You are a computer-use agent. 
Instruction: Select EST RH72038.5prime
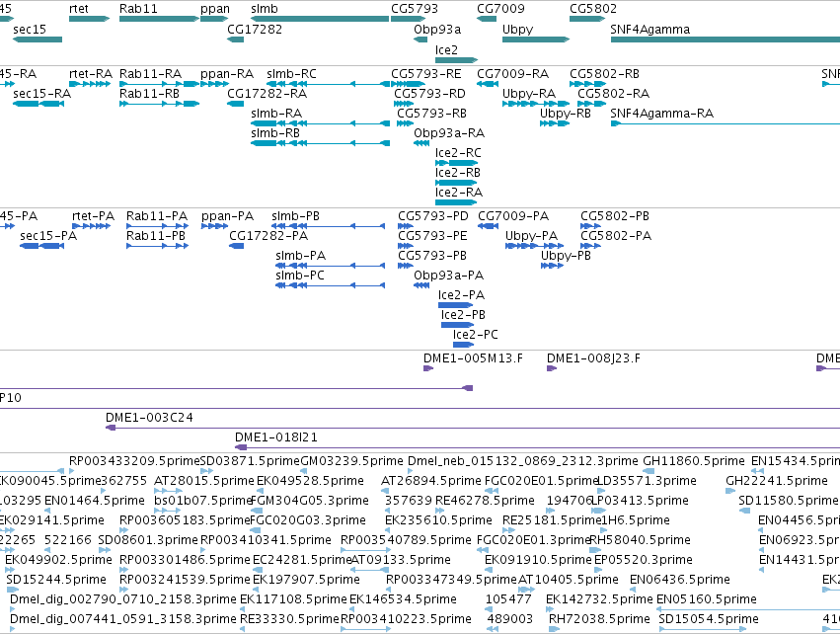pos(599,619)
